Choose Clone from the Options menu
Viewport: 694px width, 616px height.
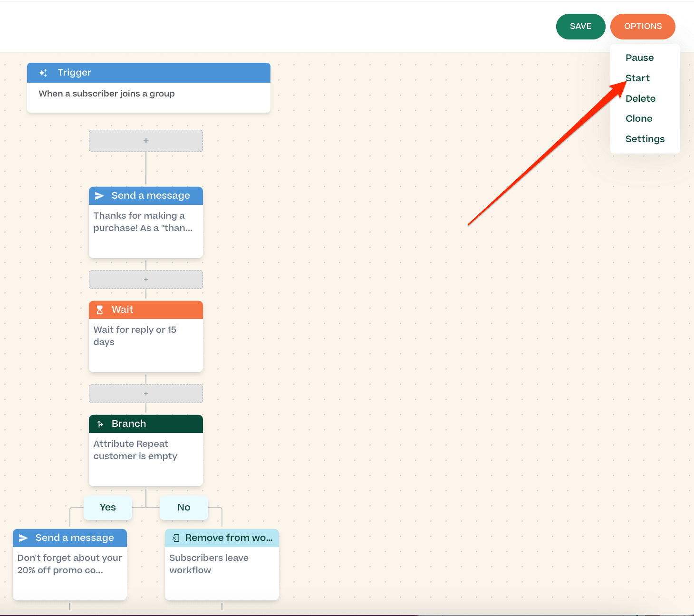click(x=639, y=119)
